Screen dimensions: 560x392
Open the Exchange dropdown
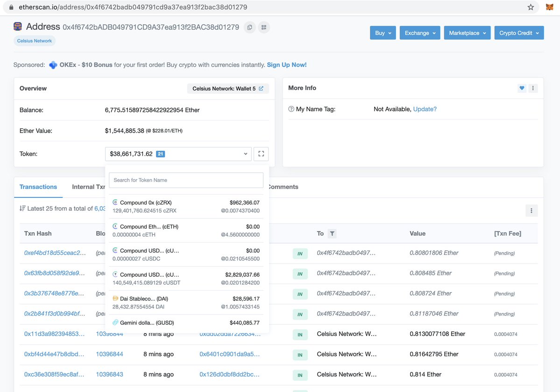click(x=419, y=33)
